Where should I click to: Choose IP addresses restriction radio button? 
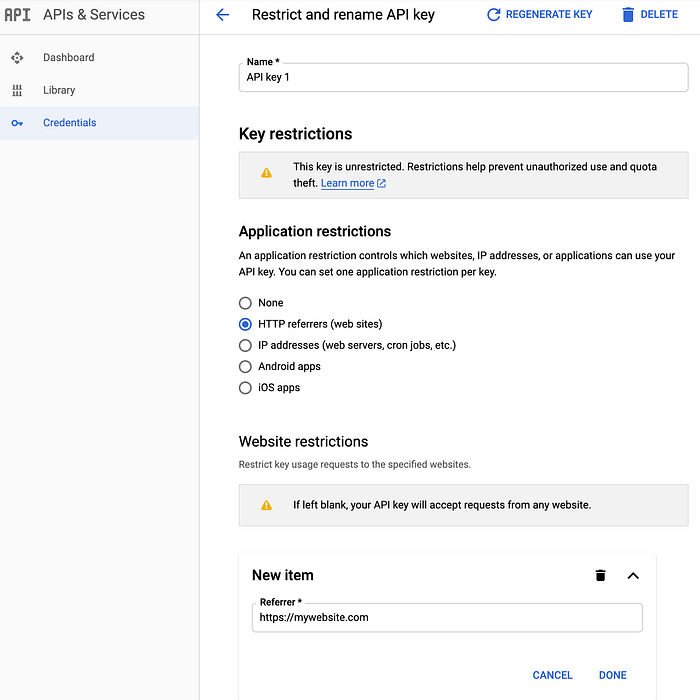coord(246,345)
